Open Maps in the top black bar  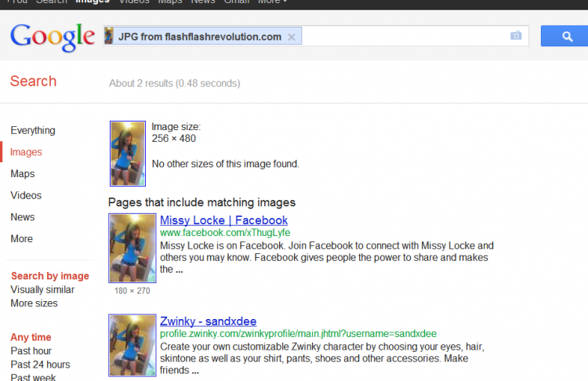tap(170, 2)
